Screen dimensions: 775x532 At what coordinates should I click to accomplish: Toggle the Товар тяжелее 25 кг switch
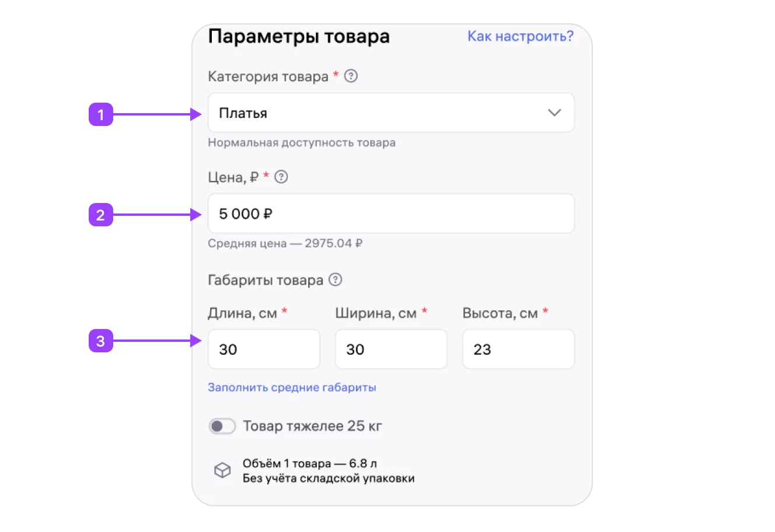tap(222, 426)
